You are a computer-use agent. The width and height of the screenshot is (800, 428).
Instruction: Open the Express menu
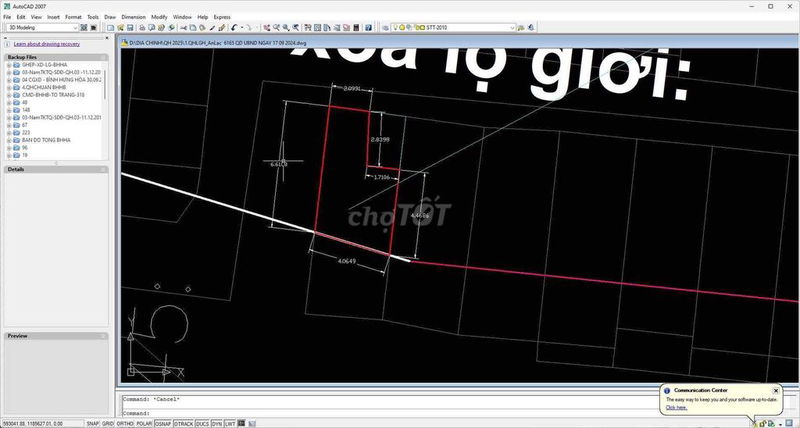tap(221, 17)
